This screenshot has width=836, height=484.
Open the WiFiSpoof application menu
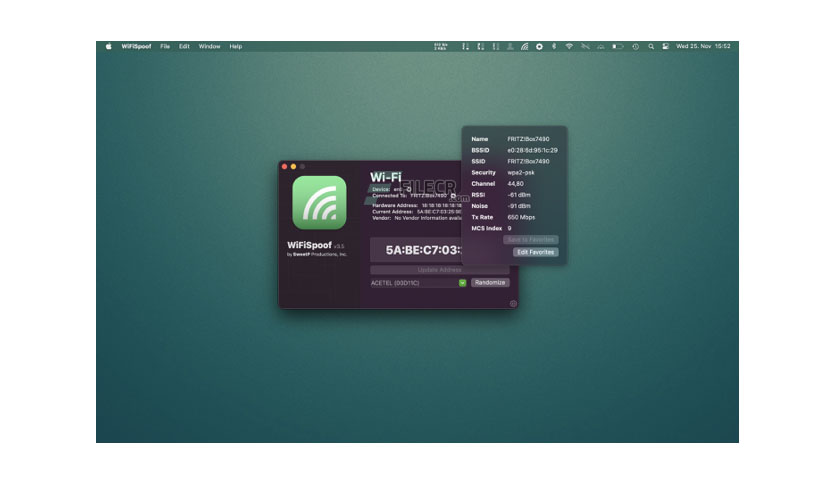136,46
